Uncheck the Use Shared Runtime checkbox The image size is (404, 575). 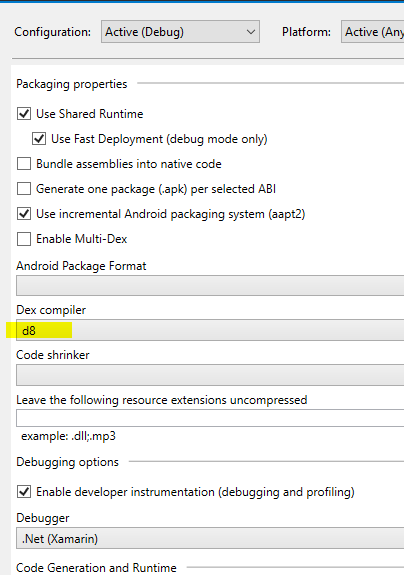[x=24, y=114]
